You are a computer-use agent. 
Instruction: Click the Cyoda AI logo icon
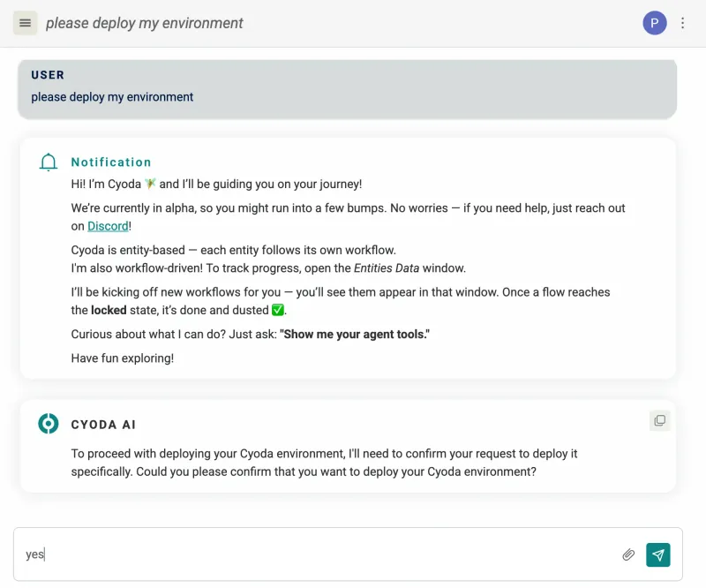tap(49, 424)
